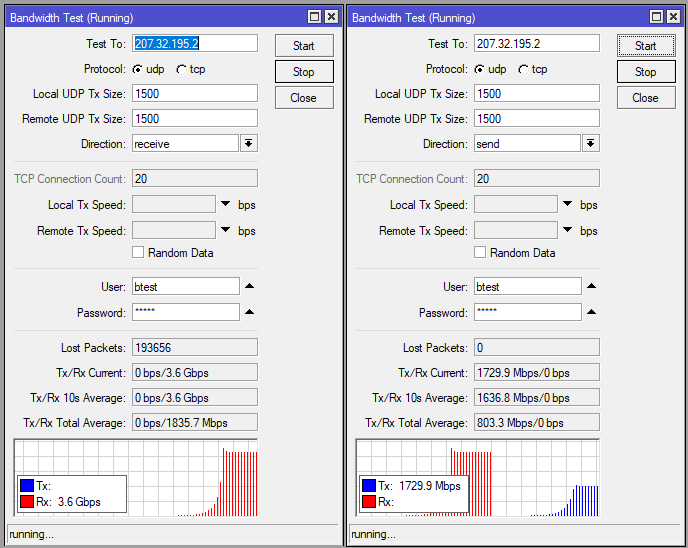Collapse the Password field arrow in the right window
Screen dimensions: 688x548
tap(591, 312)
